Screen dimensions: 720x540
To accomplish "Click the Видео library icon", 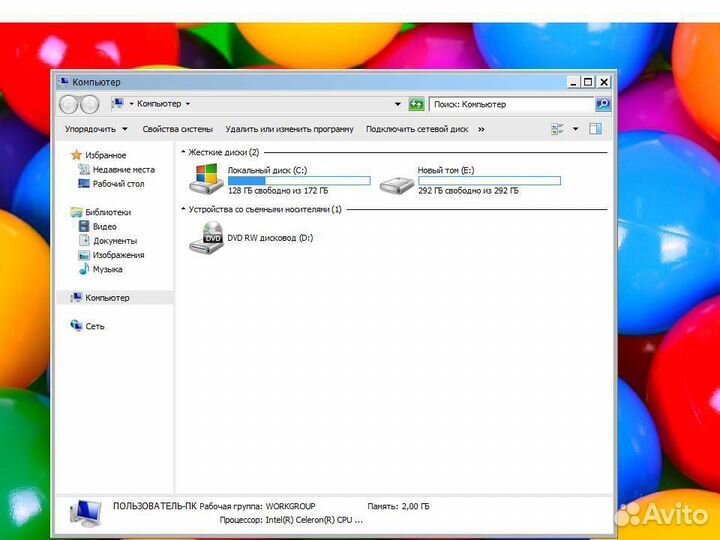I will tap(84, 226).
